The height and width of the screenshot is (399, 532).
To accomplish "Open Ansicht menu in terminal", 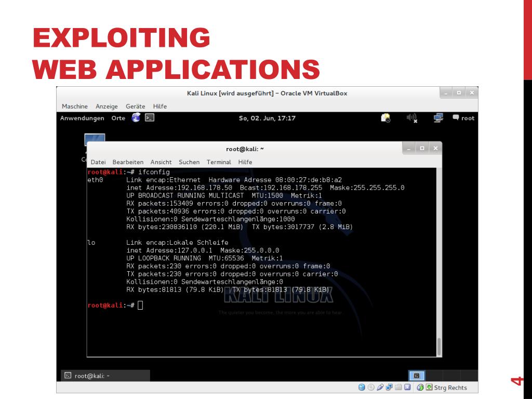I will click(x=161, y=162).
